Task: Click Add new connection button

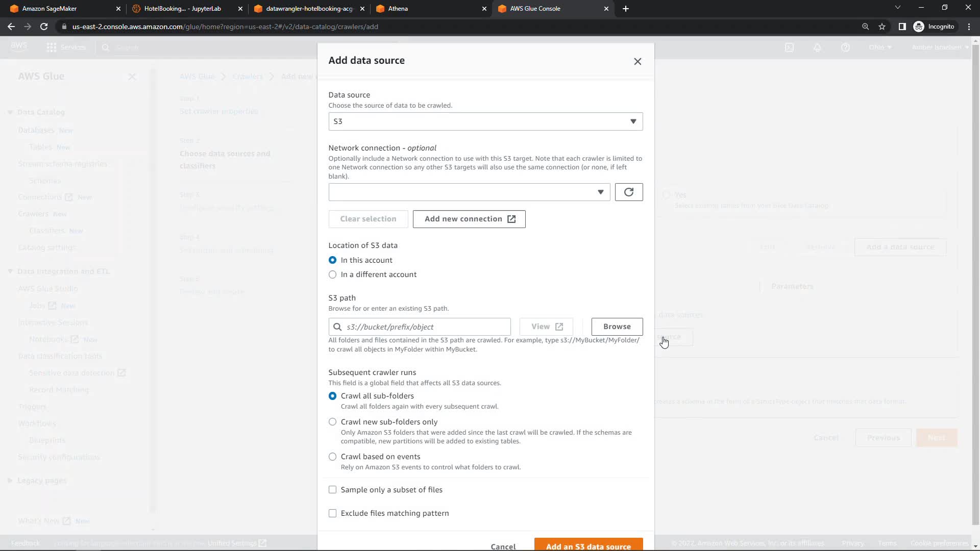Action: (x=469, y=219)
